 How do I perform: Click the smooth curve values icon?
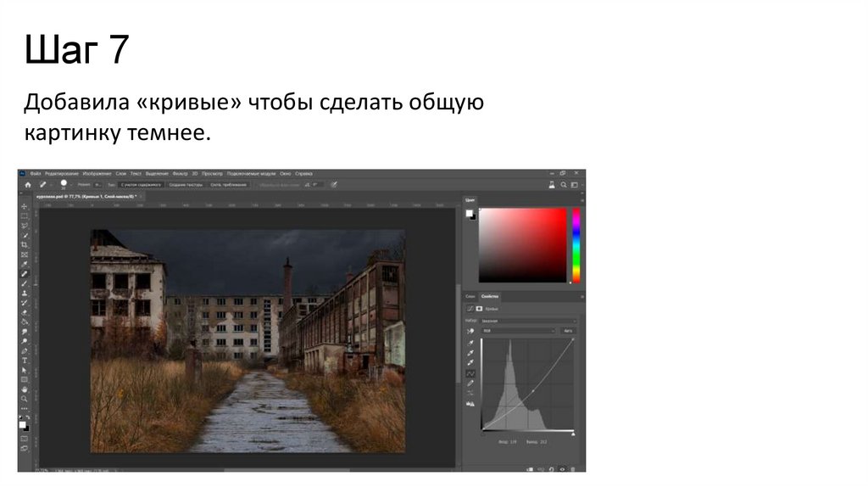click(470, 393)
